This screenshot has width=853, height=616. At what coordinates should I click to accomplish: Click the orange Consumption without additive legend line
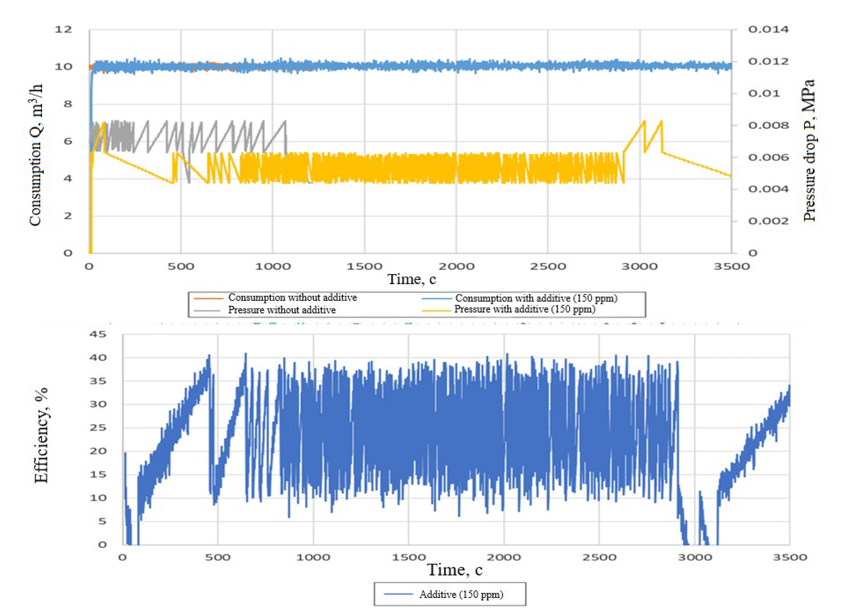208,298
